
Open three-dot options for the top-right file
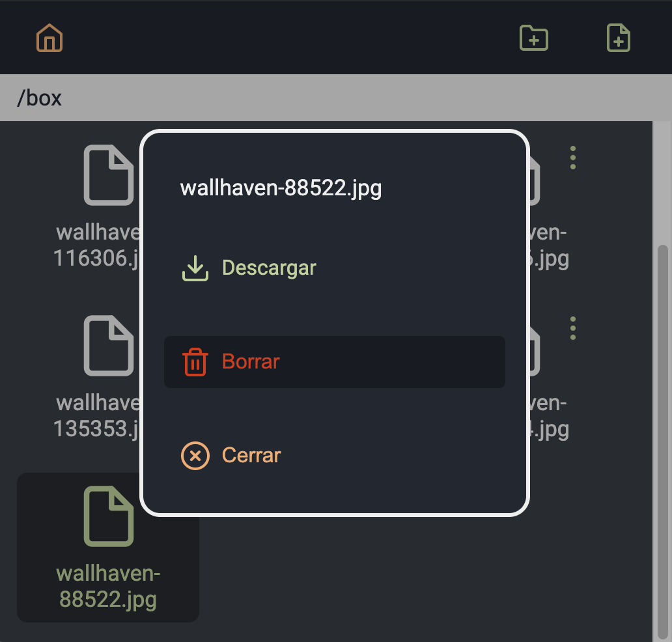(x=572, y=158)
